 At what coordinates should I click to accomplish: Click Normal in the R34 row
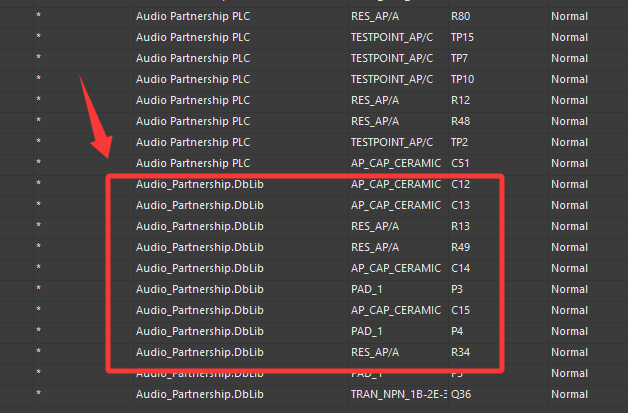569,352
